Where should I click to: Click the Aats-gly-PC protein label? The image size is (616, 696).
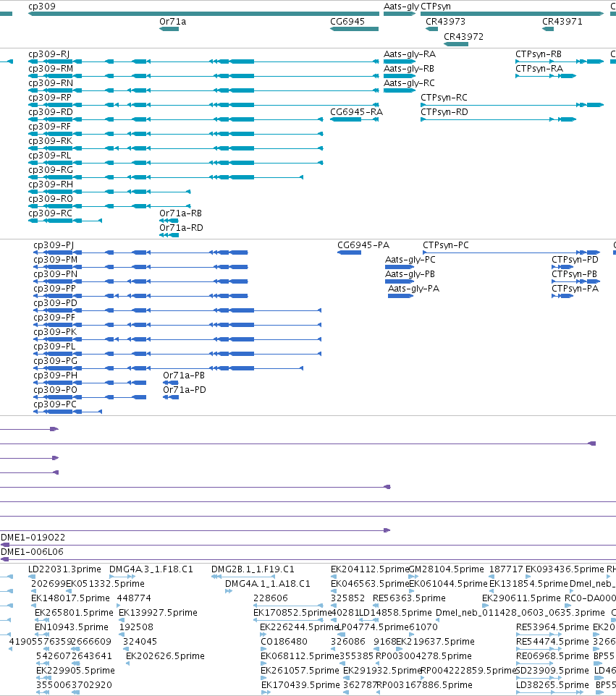(x=410, y=259)
